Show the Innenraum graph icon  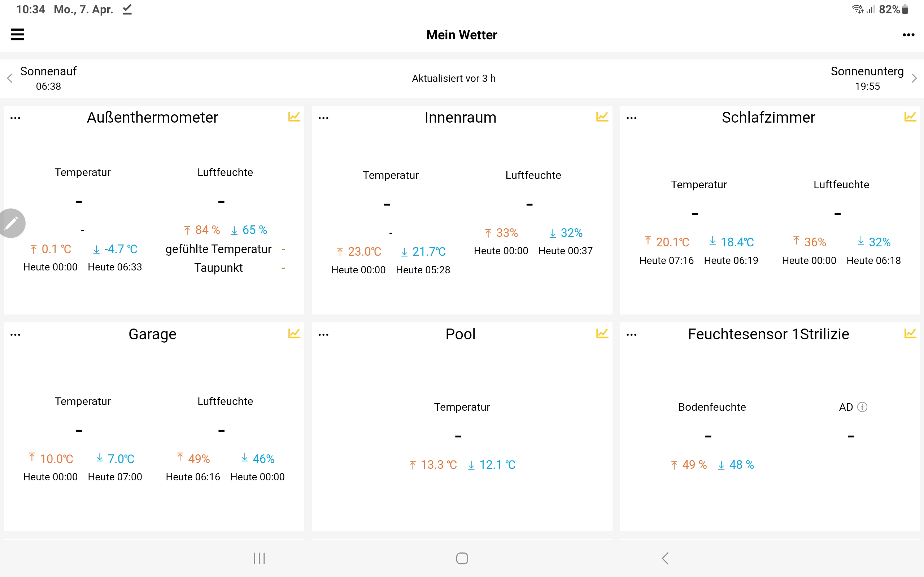click(x=602, y=117)
